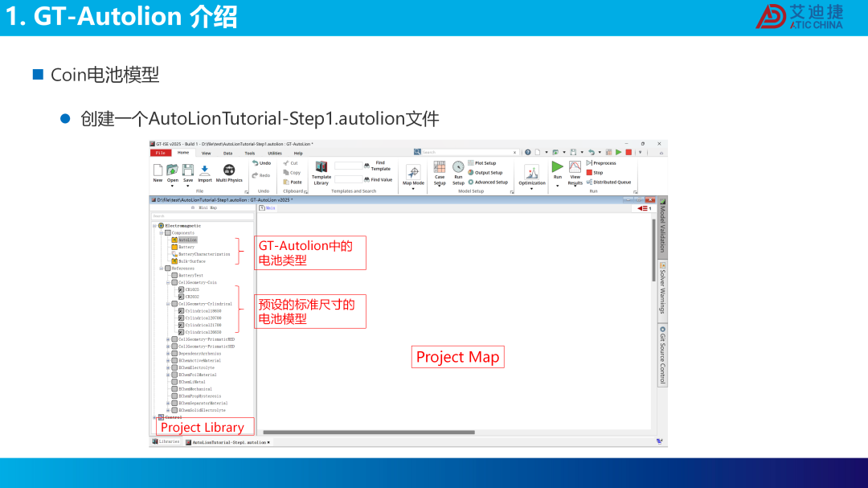Collapse the CellGeometry-Coin node
This screenshot has width=868, height=488.
point(168,282)
